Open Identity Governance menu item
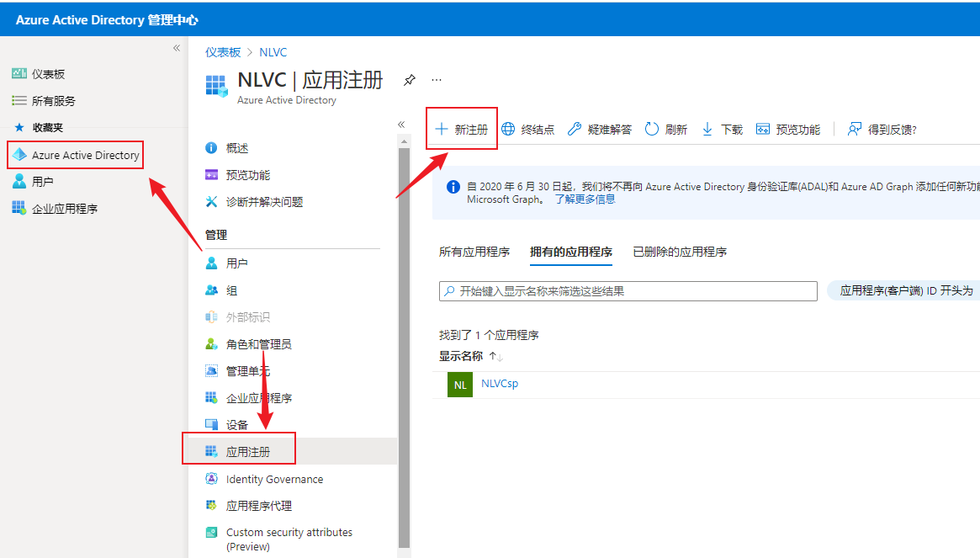 point(264,479)
